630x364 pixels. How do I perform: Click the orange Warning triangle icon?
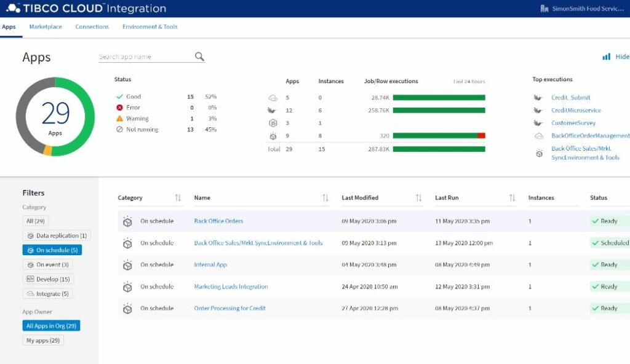(119, 118)
